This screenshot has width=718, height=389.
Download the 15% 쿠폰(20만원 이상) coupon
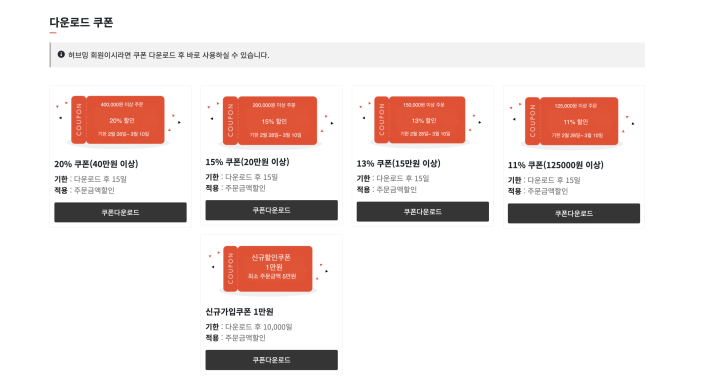coord(272,210)
